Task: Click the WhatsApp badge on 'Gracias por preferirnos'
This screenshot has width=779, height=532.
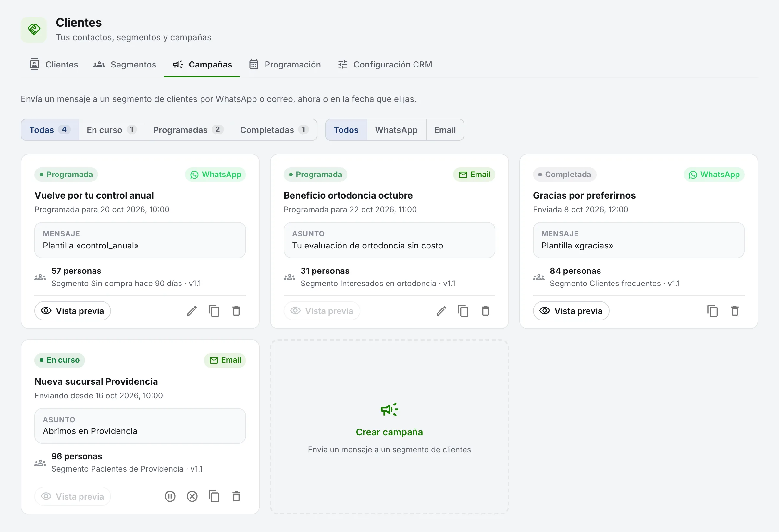Action: (714, 175)
